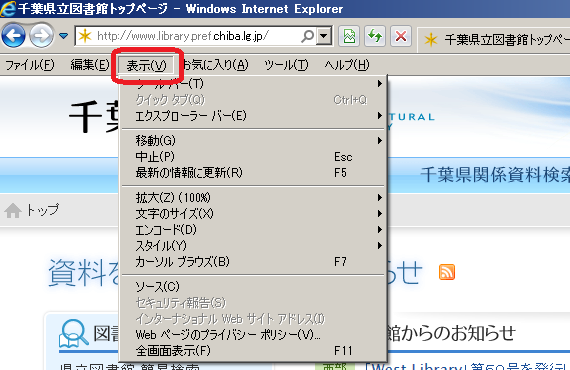570x370 pixels.
Task: Select the 千葉県立図書館トップページ browser tab
Action: tap(494, 39)
